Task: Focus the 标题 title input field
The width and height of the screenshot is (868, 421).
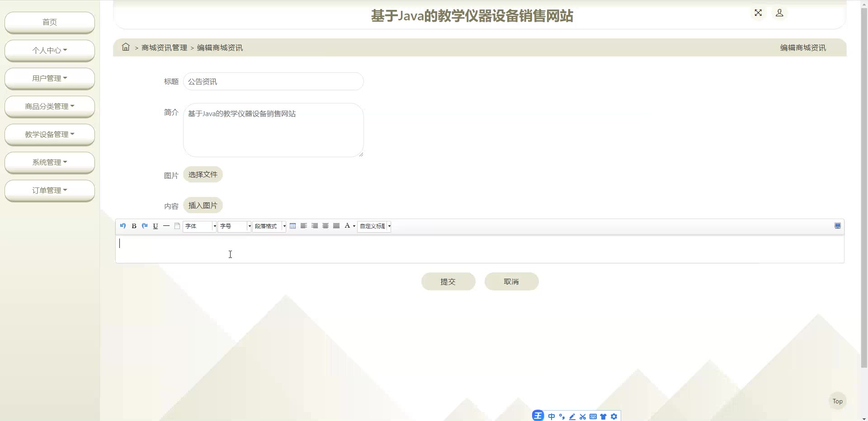Action: pyautogui.click(x=274, y=81)
